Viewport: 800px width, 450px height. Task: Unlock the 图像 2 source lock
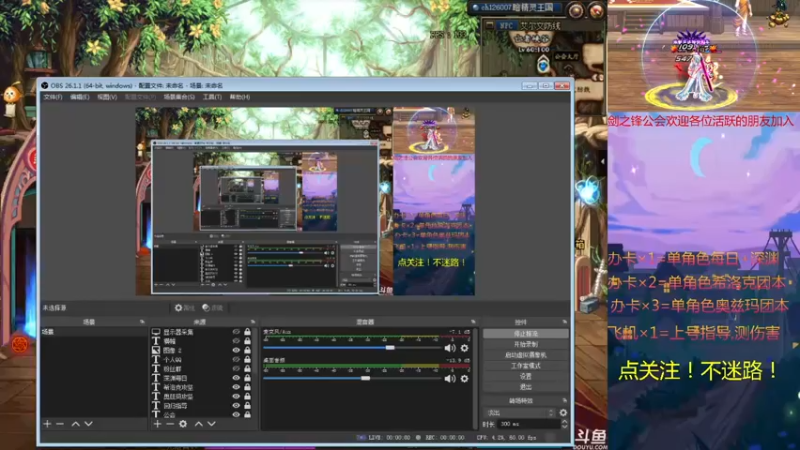click(x=247, y=351)
